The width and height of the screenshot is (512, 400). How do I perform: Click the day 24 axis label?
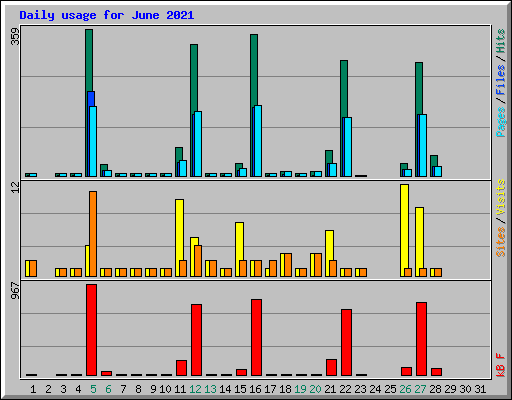(x=375, y=389)
